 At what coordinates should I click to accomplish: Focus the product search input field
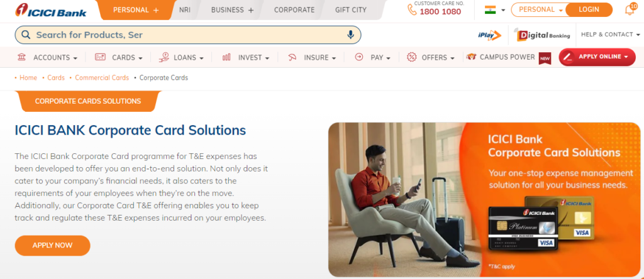point(187,35)
